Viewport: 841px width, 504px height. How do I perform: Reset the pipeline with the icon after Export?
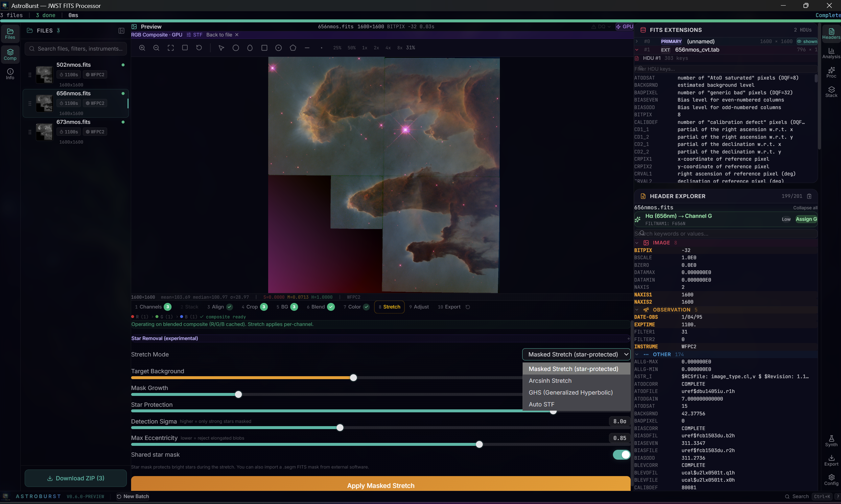[468, 307]
